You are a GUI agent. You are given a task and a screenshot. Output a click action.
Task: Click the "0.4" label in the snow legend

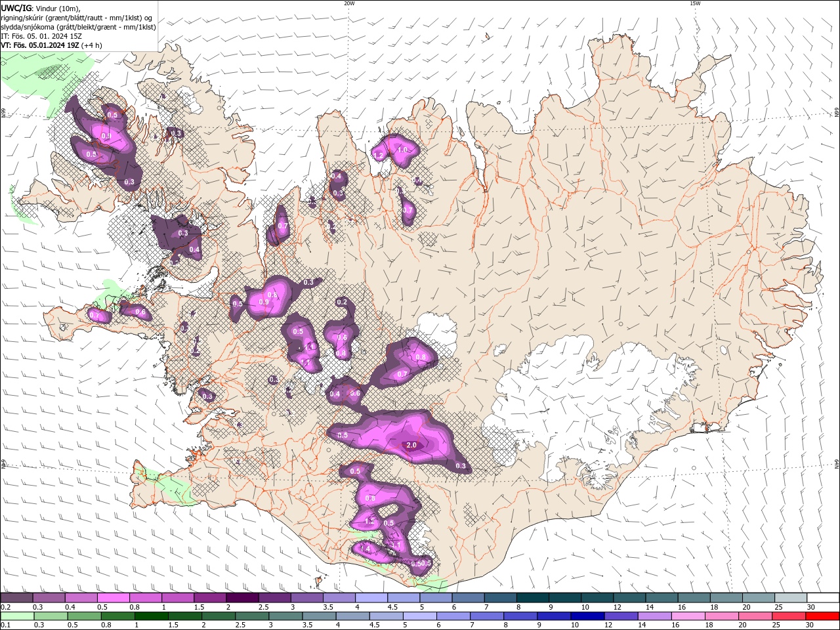coord(70,607)
